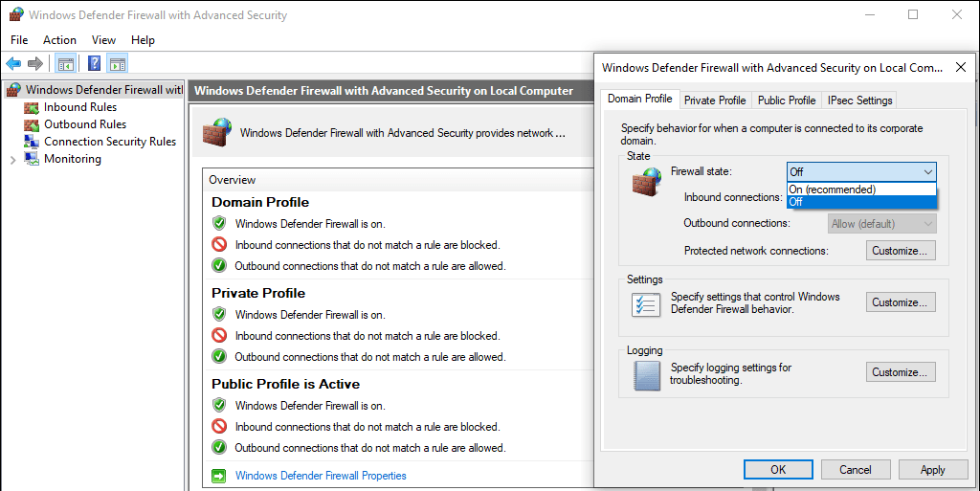980x491 pixels.
Task: Click the Outbound Rules tree icon
Action: (x=32, y=125)
